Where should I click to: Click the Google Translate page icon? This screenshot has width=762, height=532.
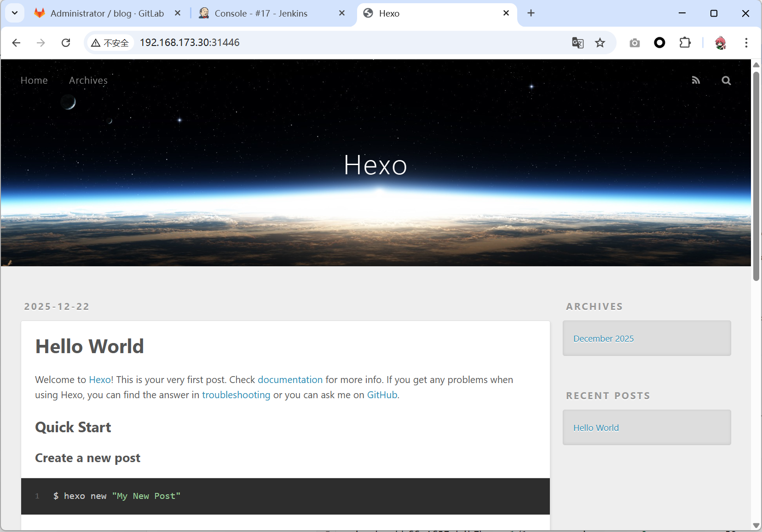tap(577, 43)
